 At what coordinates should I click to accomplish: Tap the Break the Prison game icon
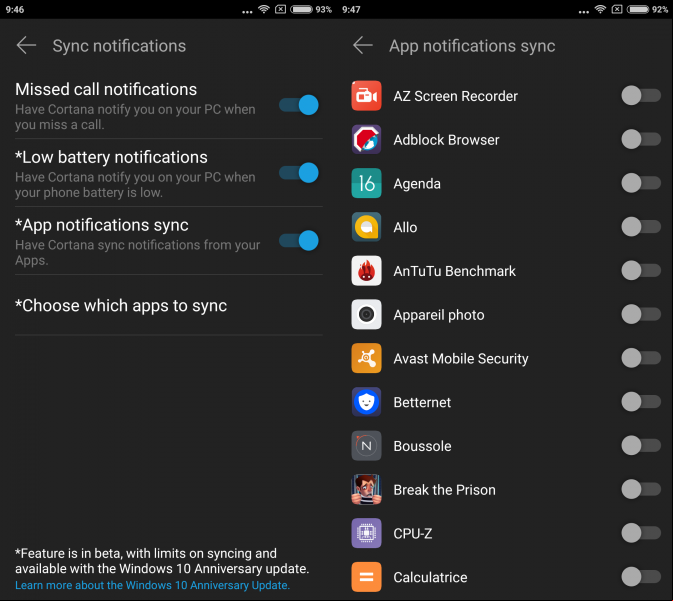366,490
